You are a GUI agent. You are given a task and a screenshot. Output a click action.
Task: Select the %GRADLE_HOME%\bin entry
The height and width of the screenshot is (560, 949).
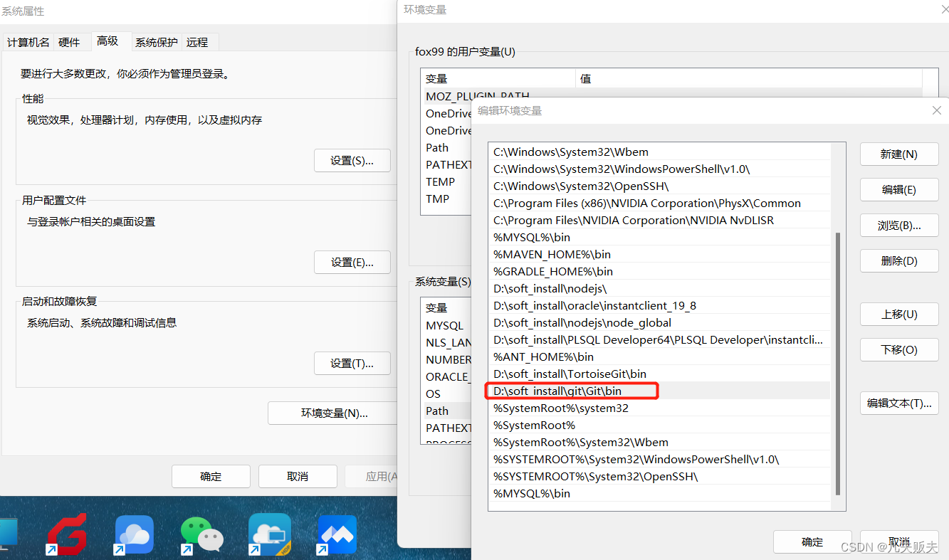(659, 271)
